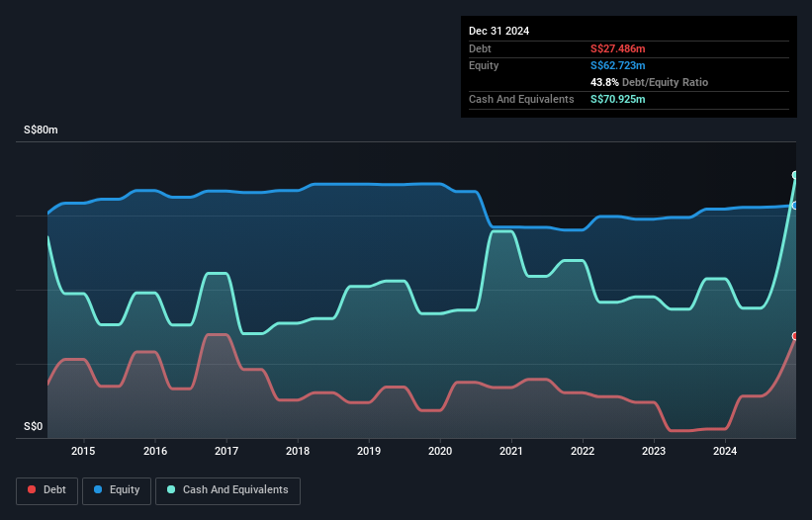The image size is (812, 520).
Task: Click the 43.8% Debt/Equity Ratio text
Action: tap(650, 82)
